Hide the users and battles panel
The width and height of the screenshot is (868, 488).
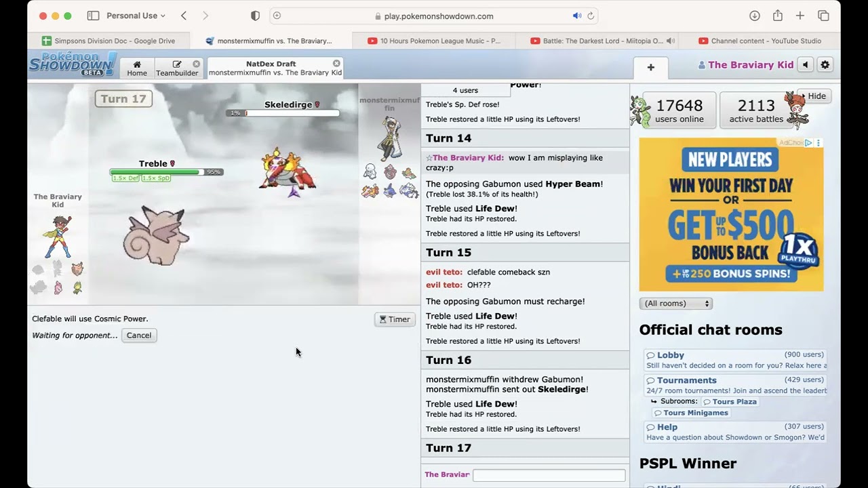(x=816, y=96)
